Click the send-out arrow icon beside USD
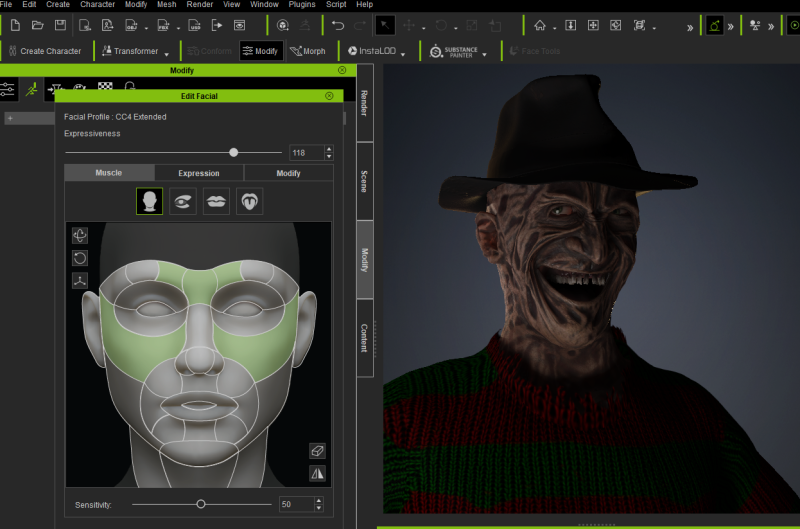The height and width of the screenshot is (529, 800). coord(217,25)
